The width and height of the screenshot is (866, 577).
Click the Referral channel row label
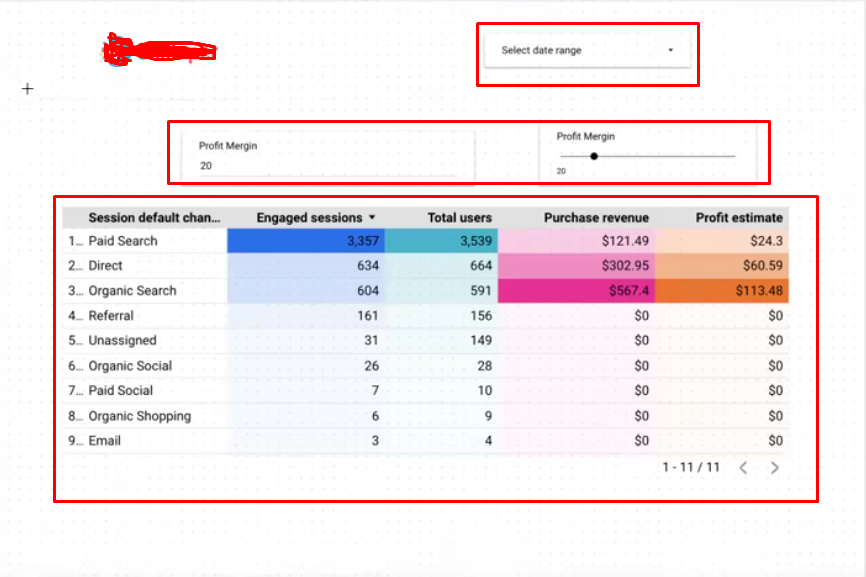coord(111,316)
